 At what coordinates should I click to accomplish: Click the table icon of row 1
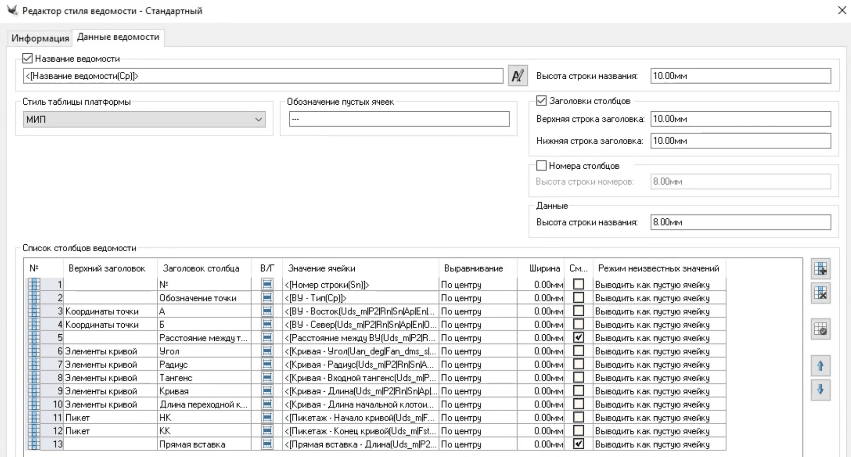pyautogui.click(x=32, y=285)
